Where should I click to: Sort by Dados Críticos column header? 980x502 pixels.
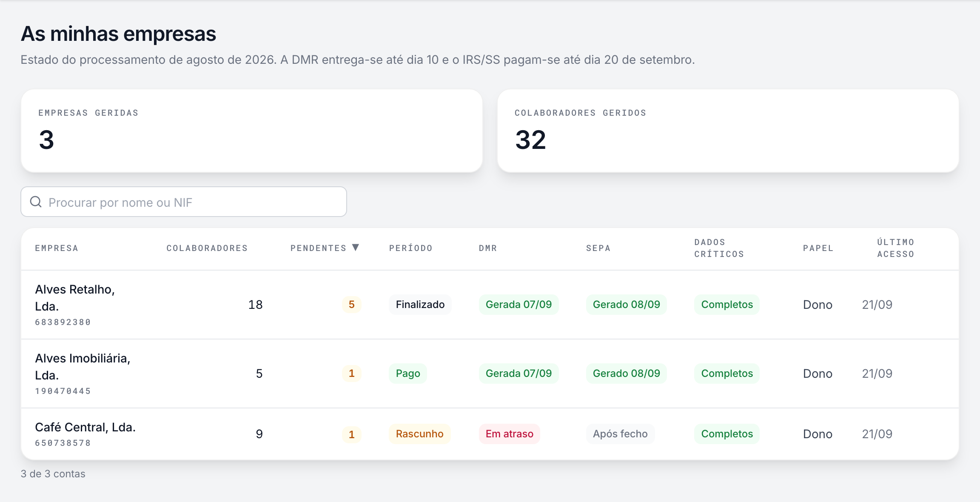(x=719, y=248)
